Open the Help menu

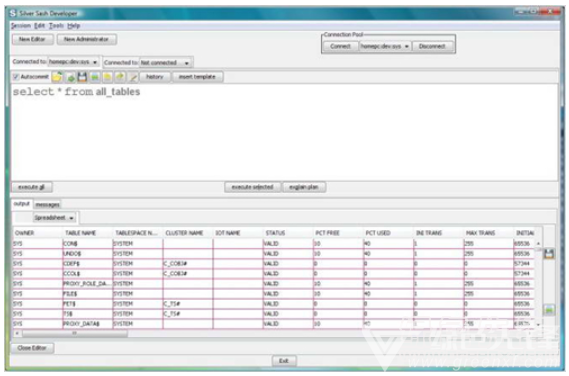tap(74, 26)
